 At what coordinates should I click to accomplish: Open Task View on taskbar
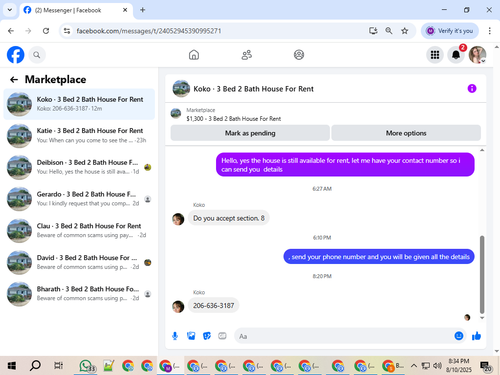(x=58, y=366)
